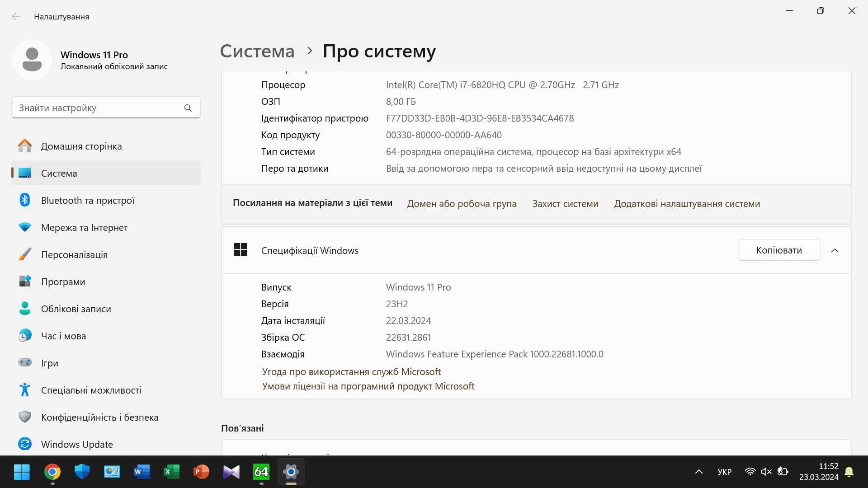This screenshot has height=488, width=868.
Task: Open the notification bell in system tray
Action: pos(849,472)
